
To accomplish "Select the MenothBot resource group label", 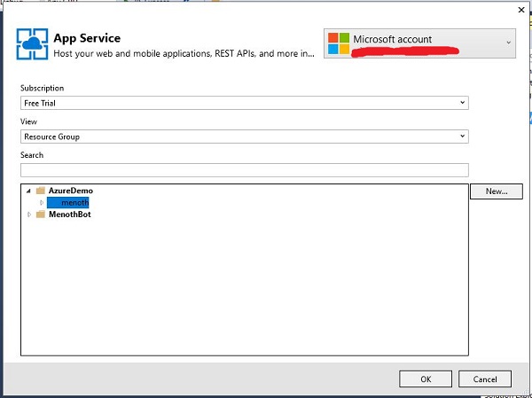I will [x=70, y=215].
